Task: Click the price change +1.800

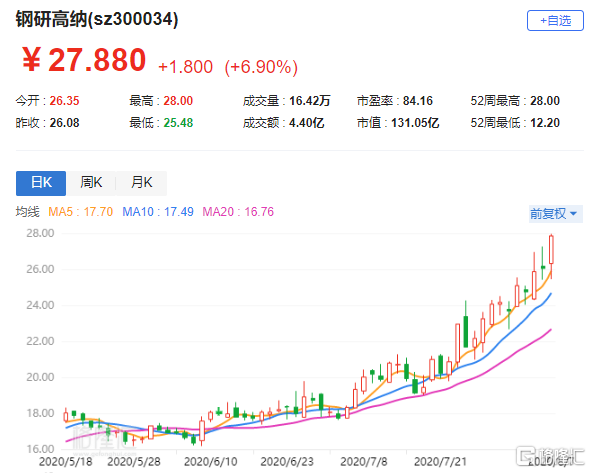Action: (185, 67)
